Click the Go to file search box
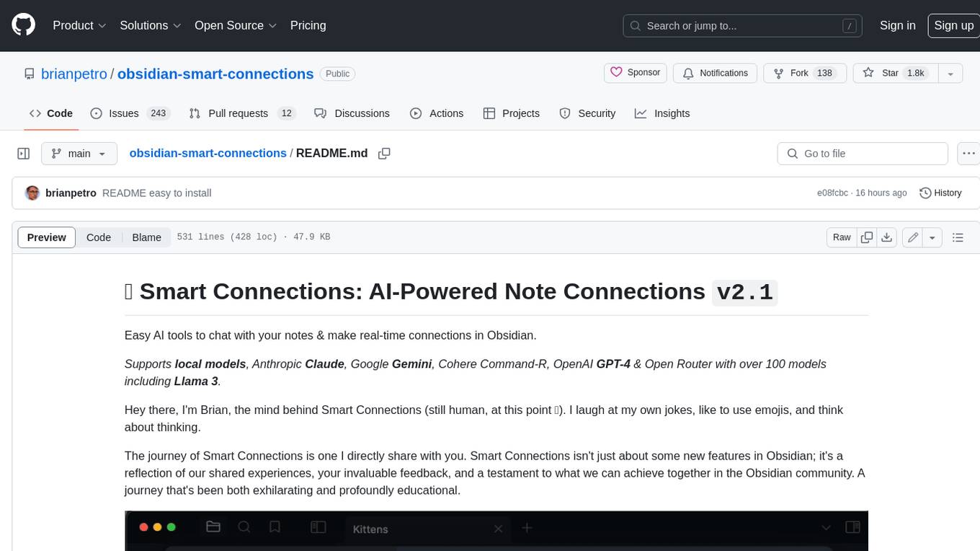This screenshot has width=980, height=551. pos(863,154)
